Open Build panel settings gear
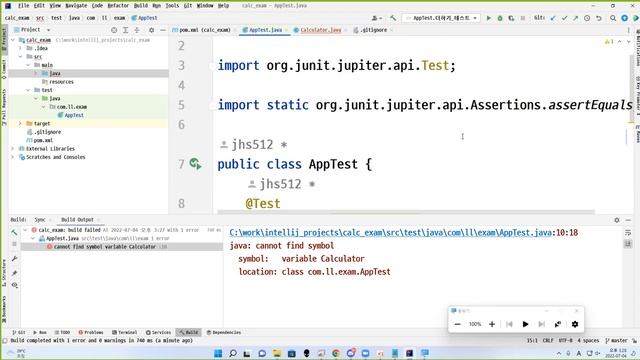The height and width of the screenshot is (360, 640). (617, 220)
